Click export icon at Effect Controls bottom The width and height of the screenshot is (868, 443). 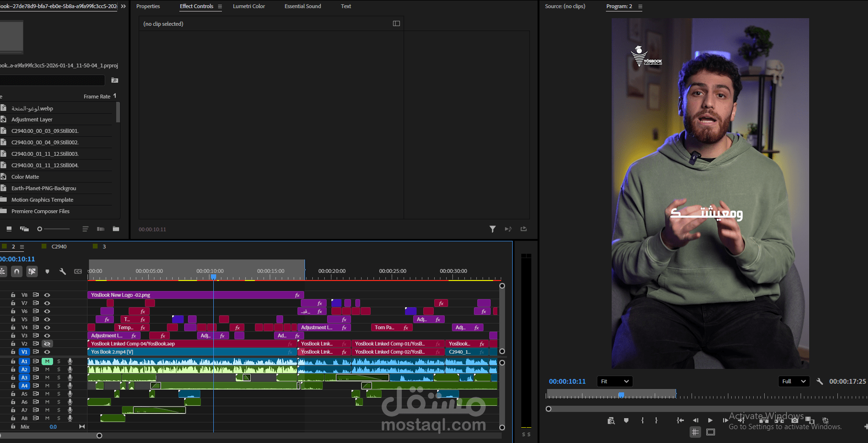pyautogui.click(x=524, y=229)
